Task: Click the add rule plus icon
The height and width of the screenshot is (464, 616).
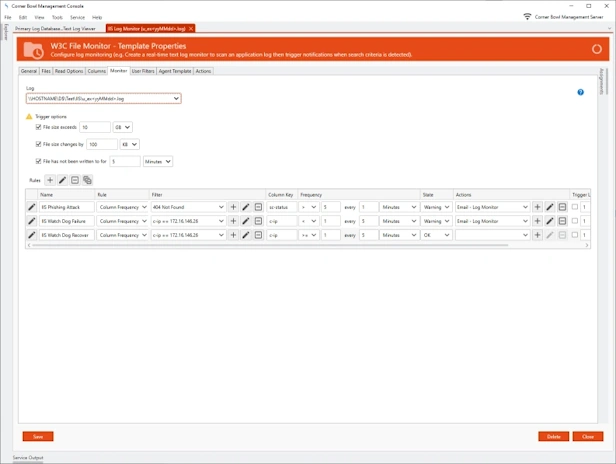Action: click(50, 180)
